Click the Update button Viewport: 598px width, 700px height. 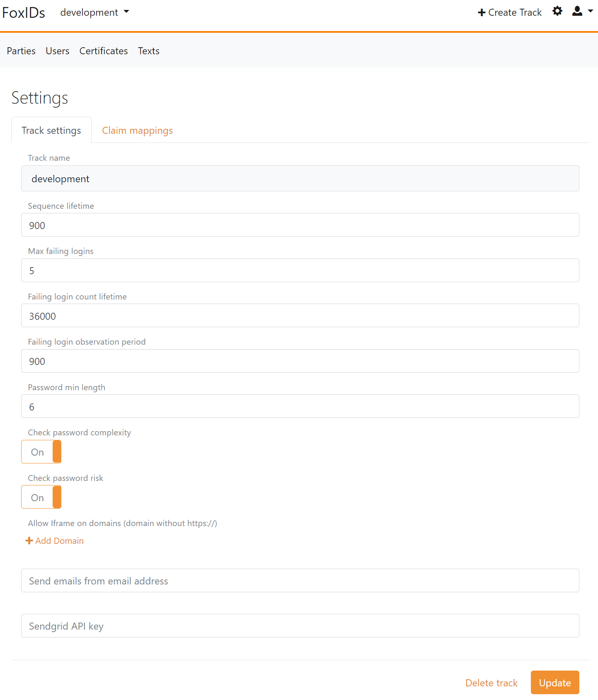pyautogui.click(x=554, y=682)
